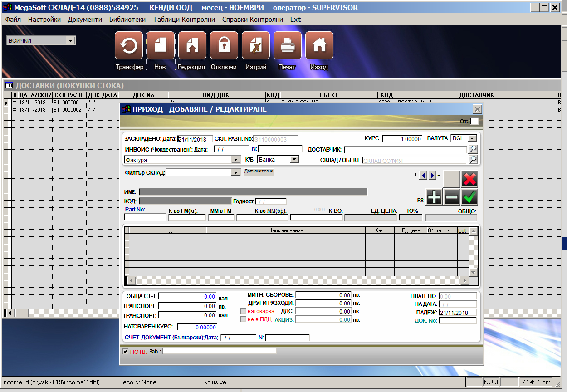The width and height of the screenshot is (567, 392).
Task: Open the Документи menu
Action: pyautogui.click(x=85, y=20)
